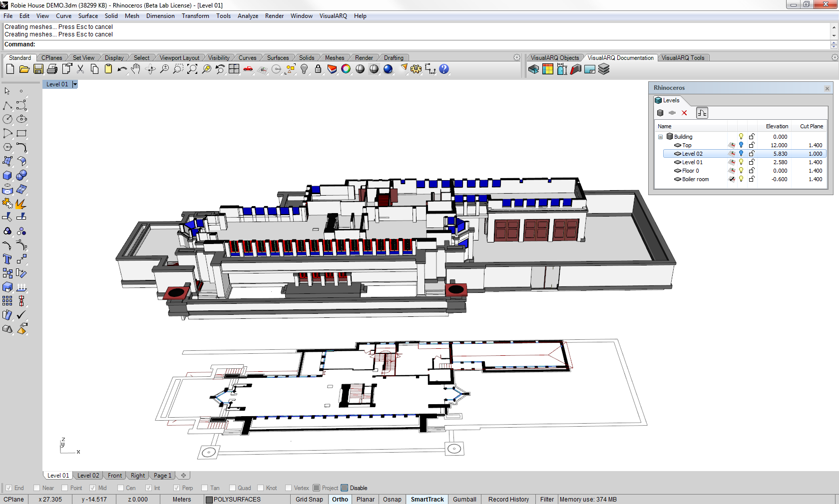Toggle Perp osnap checkbox

(x=176, y=488)
